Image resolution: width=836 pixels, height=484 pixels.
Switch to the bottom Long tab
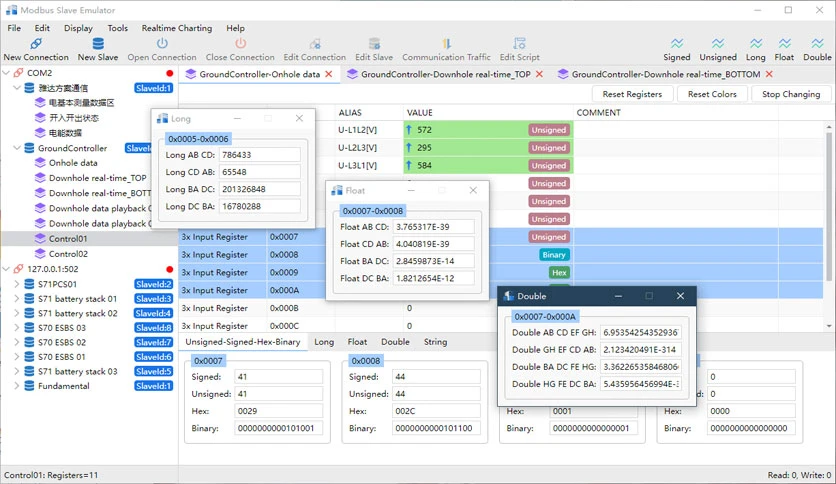(x=324, y=342)
